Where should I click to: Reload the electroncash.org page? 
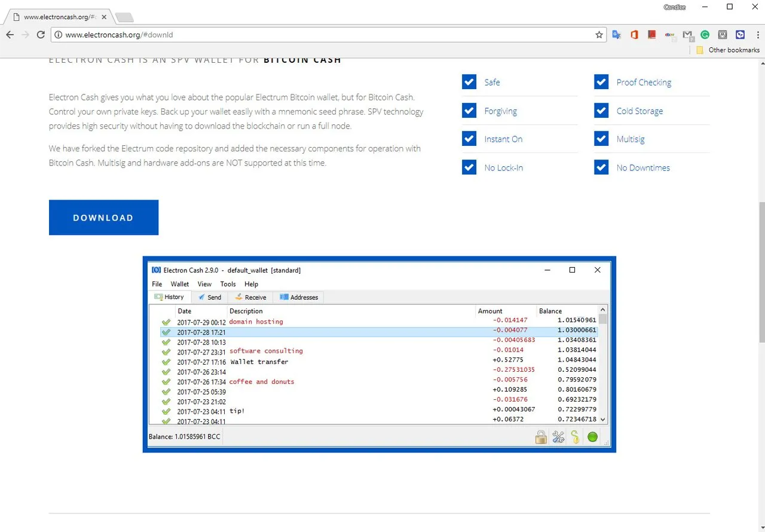click(x=41, y=35)
